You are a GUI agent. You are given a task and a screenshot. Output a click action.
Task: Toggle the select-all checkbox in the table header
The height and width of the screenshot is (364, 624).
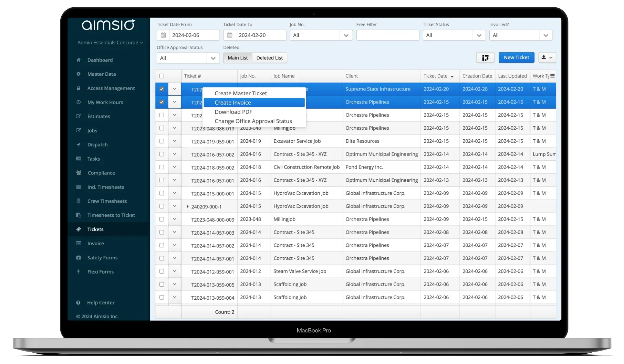click(x=162, y=75)
